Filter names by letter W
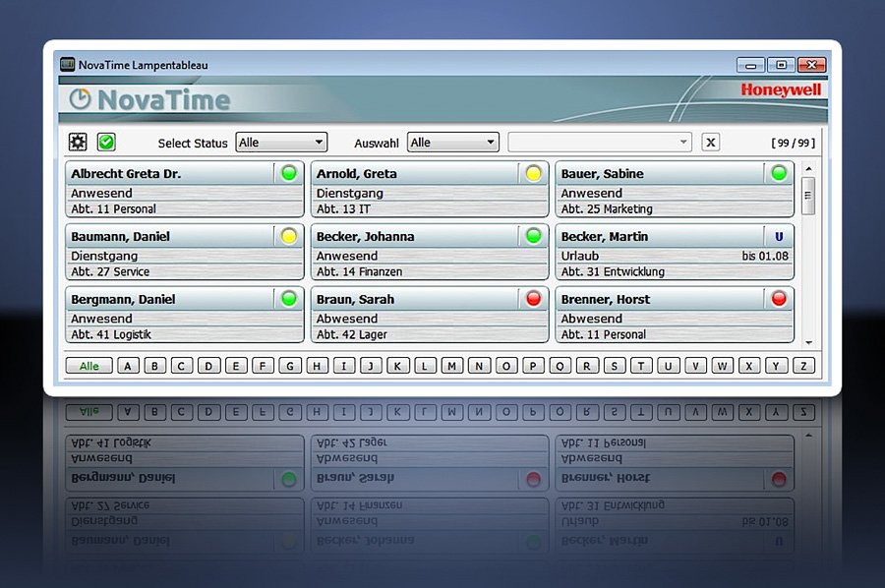Viewport: 885px width, 588px height. (x=723, y=366)
